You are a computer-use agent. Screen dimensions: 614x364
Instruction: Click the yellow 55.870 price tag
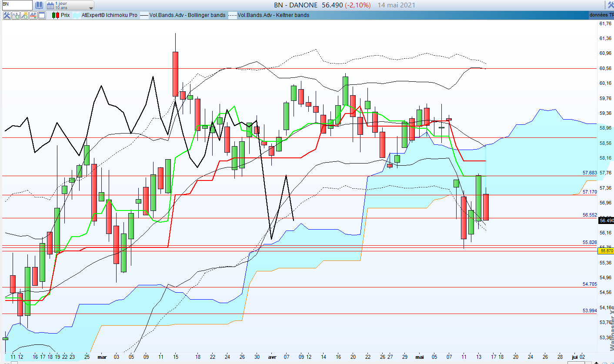point(606,251)
